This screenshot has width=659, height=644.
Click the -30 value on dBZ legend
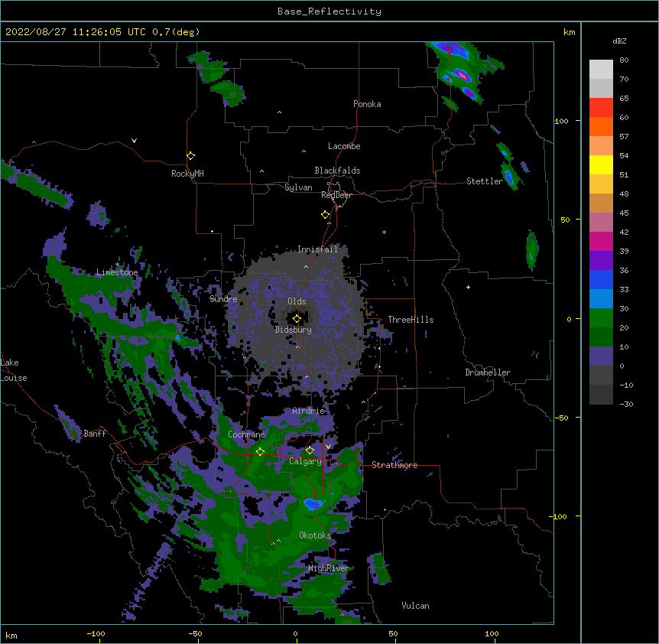[x=626, y=404]
